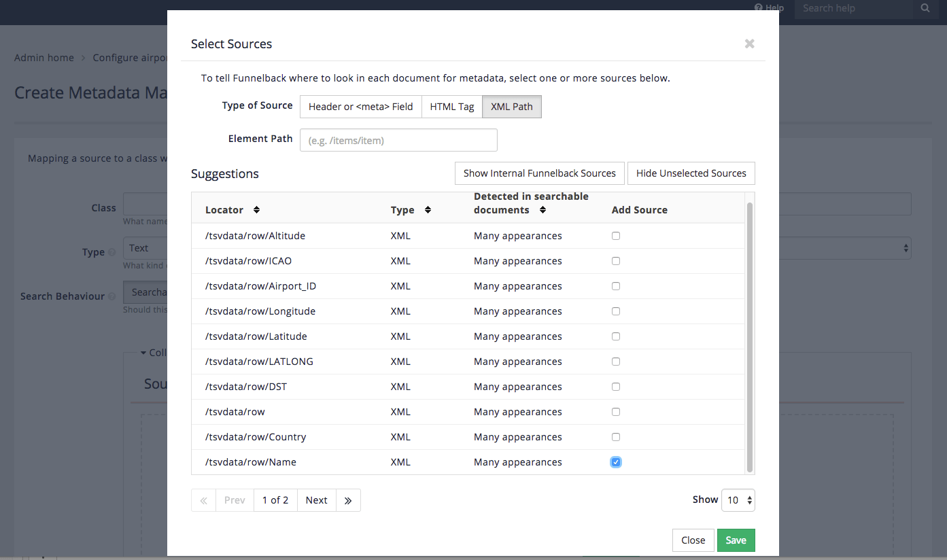The height and width of the screenshot is (560, 947).
Task: Jump to last page with double-chevron
Action: pos(348,500)
